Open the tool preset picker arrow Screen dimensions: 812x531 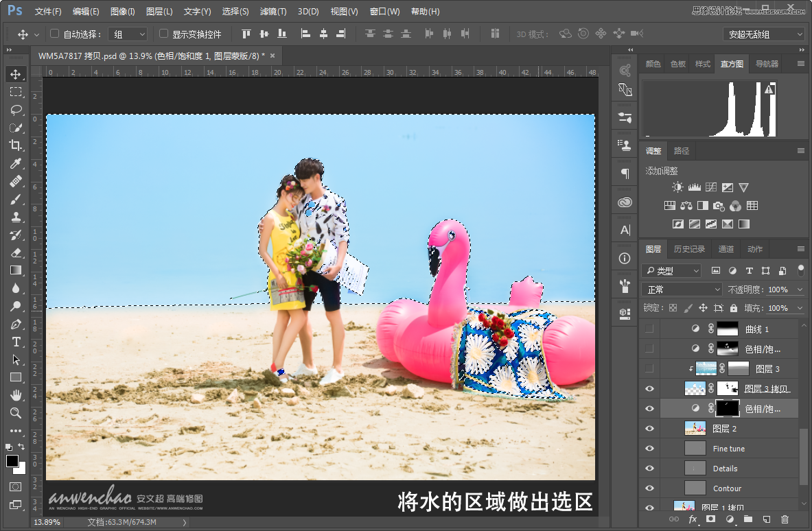click(x=37, y=35)
